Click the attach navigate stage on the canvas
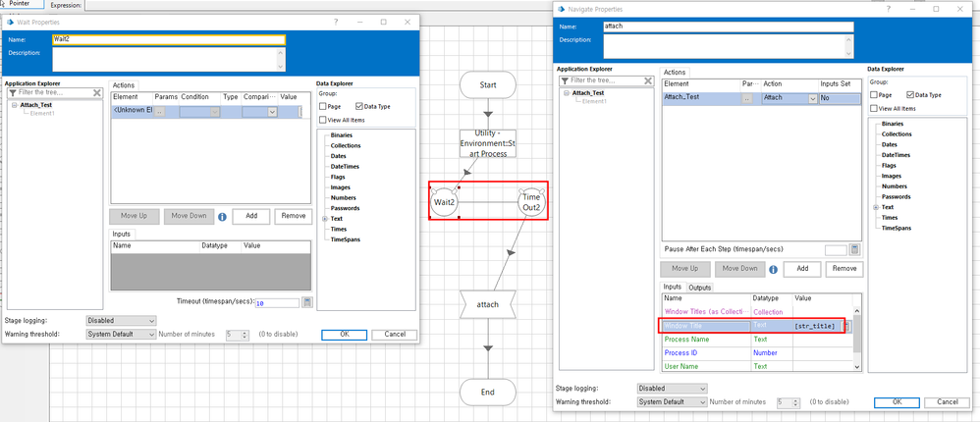The image size is (980, 422). click(x=488, y=304)
